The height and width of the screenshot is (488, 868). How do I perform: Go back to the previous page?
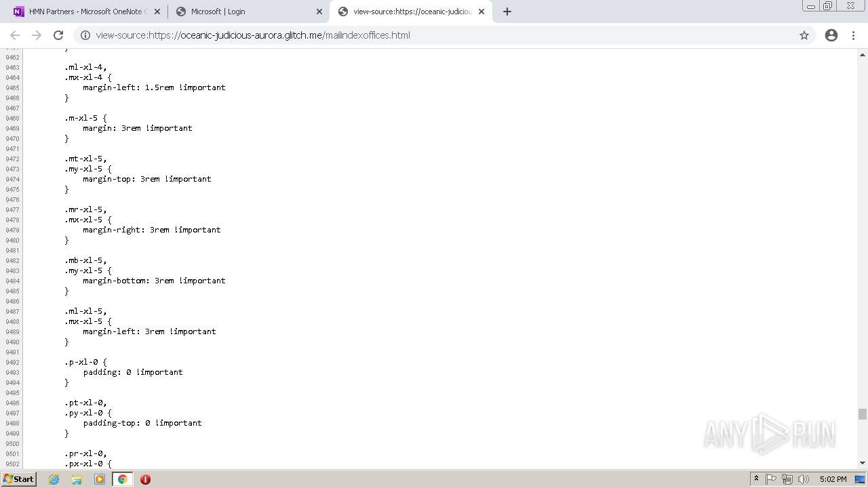tap(15, 35)
